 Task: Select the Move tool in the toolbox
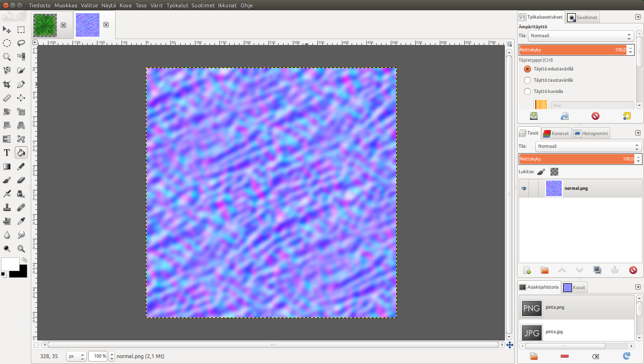pos(21,98)
